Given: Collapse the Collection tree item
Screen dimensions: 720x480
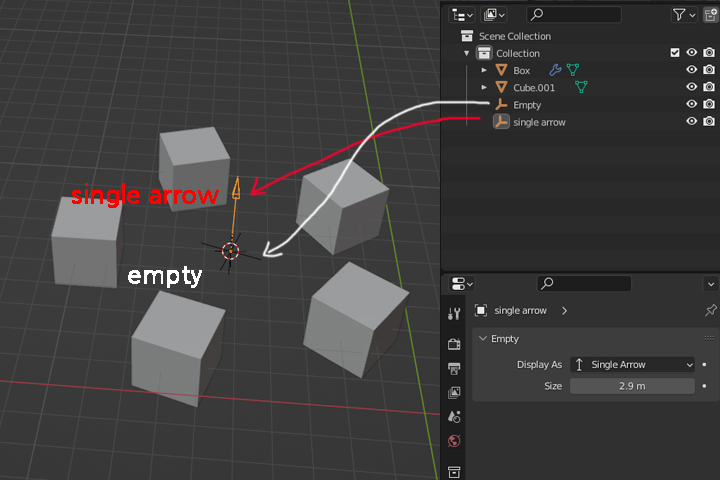Looking at the screenshot, I should (x=467, y=53).
